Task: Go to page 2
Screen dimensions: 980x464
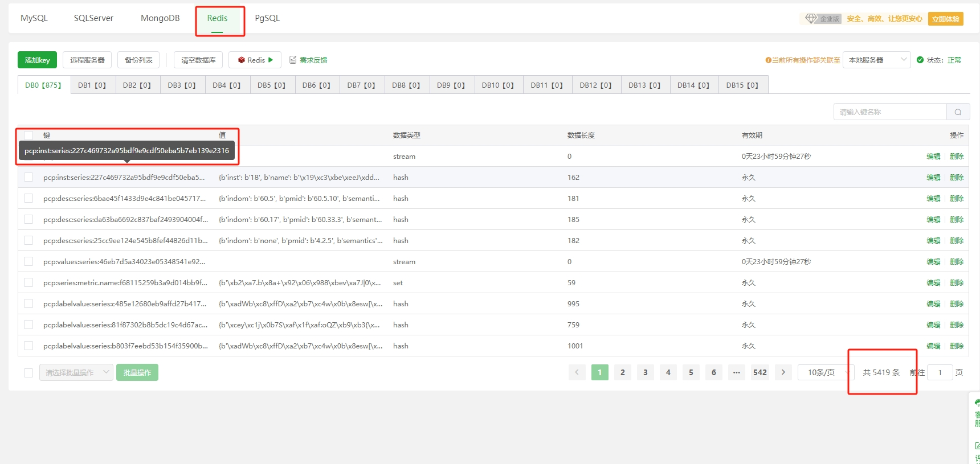Action: [623, 372]
